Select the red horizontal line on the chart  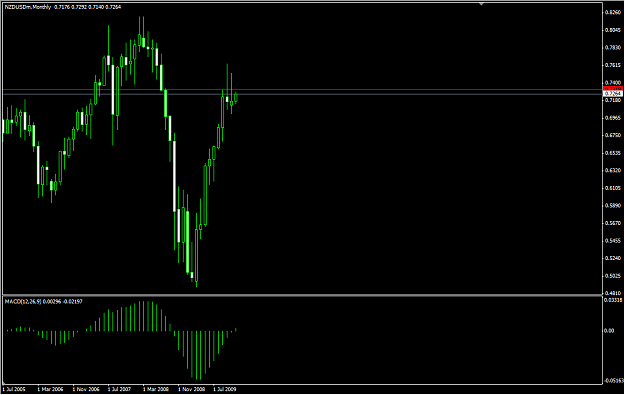click(303, 90)
